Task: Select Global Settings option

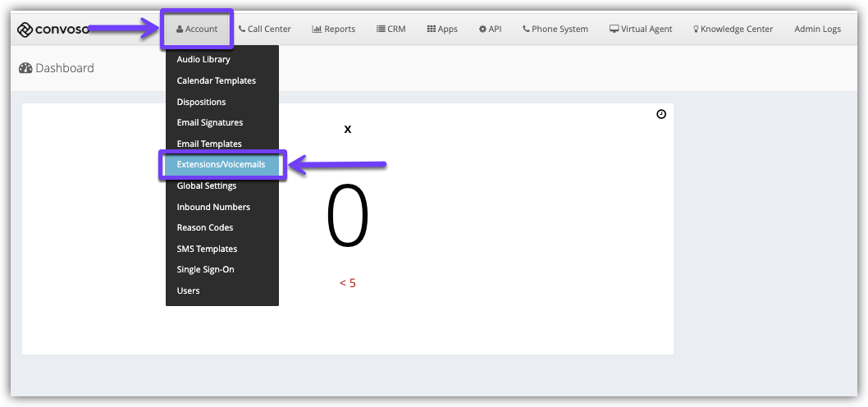Action: pyautogui.click(x=207, y=186)
